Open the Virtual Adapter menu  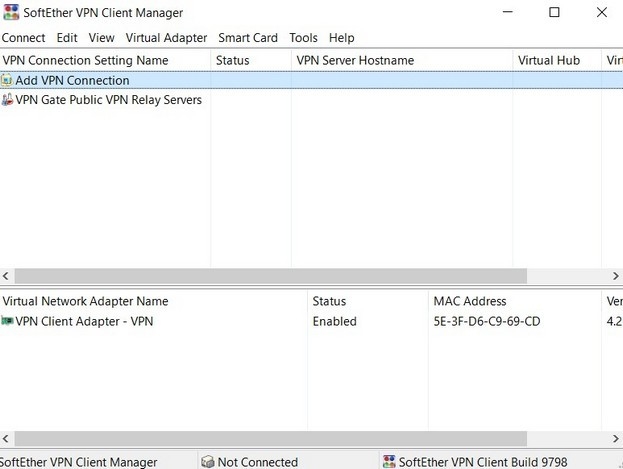(x=166, y=38)
